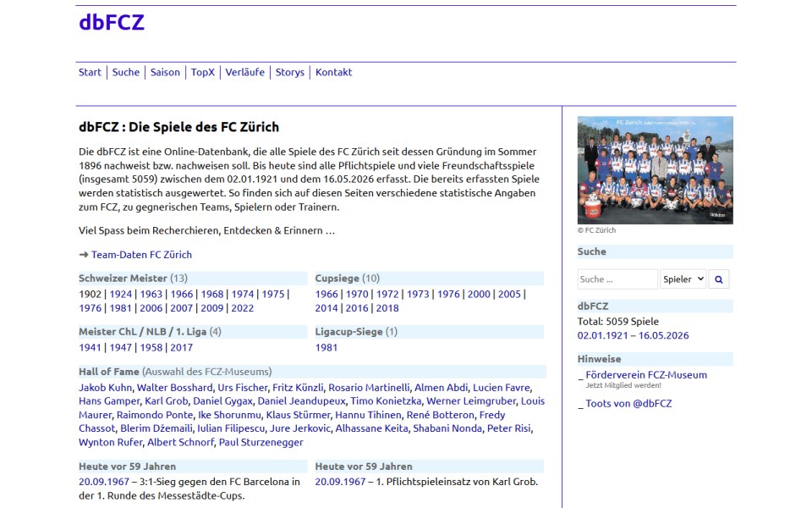Open Fritz Künzli player page
This screenshot has width=812, height=508.
point(298,387)
